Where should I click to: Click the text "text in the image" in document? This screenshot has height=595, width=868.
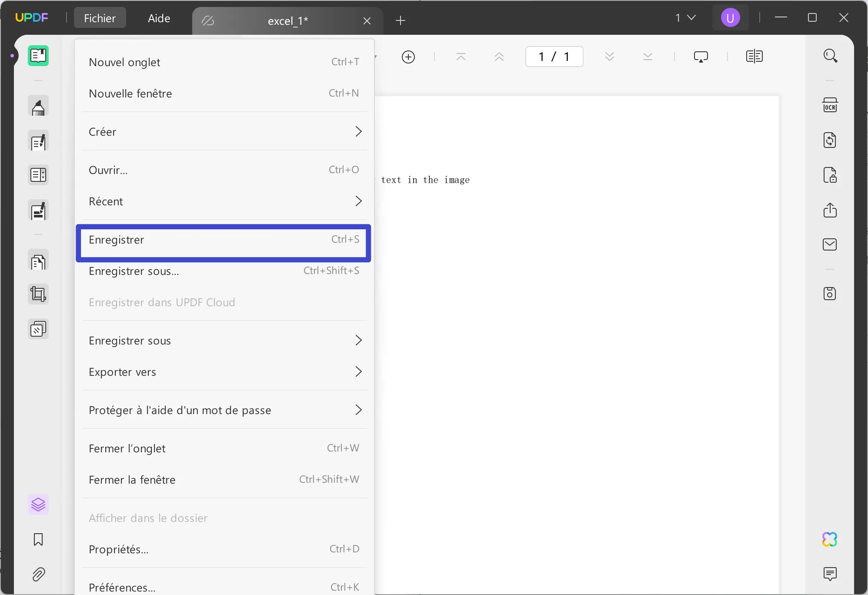pyautogui.click(x=425, y=180)
